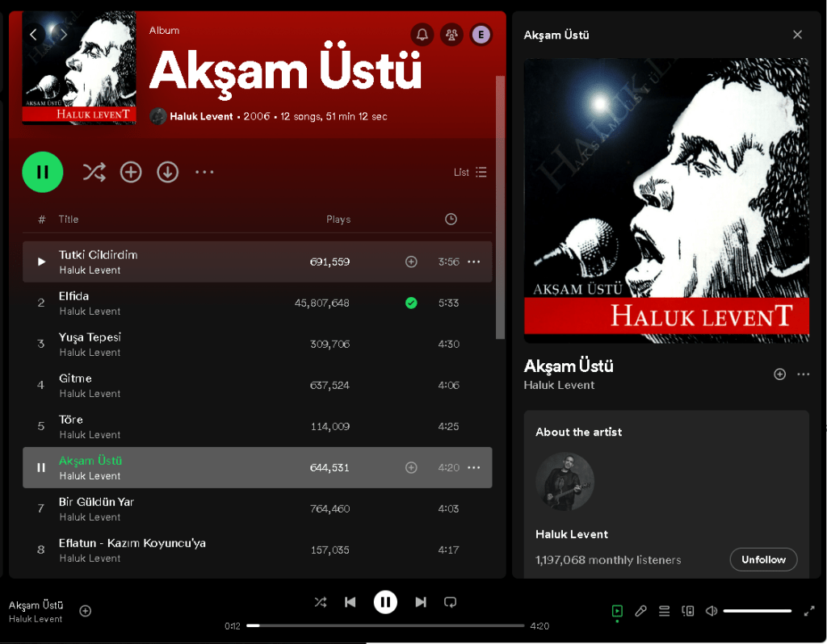Viewport: 827px width, 644px height.
Task: Select the Töre track
Action: tap(258, 426)
